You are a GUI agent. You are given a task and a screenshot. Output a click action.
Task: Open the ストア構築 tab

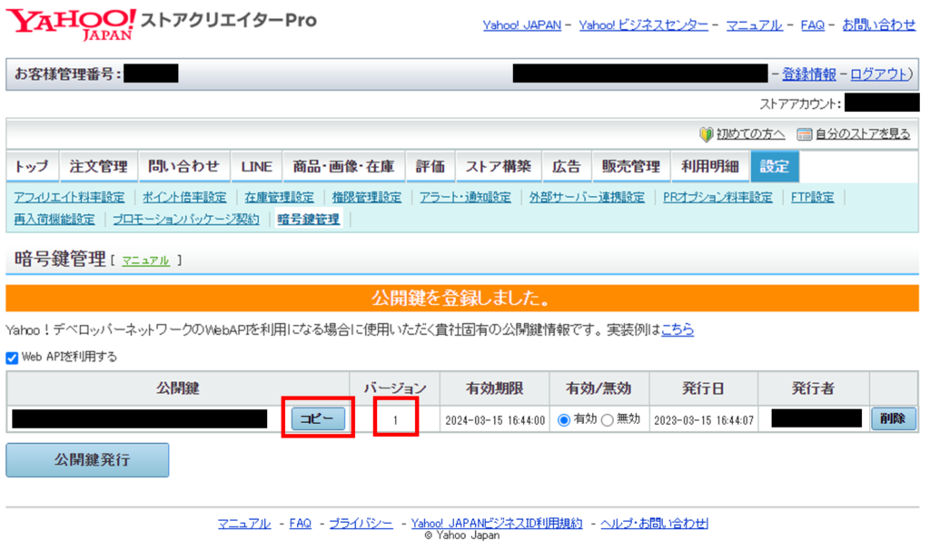(x=498, y=167)
